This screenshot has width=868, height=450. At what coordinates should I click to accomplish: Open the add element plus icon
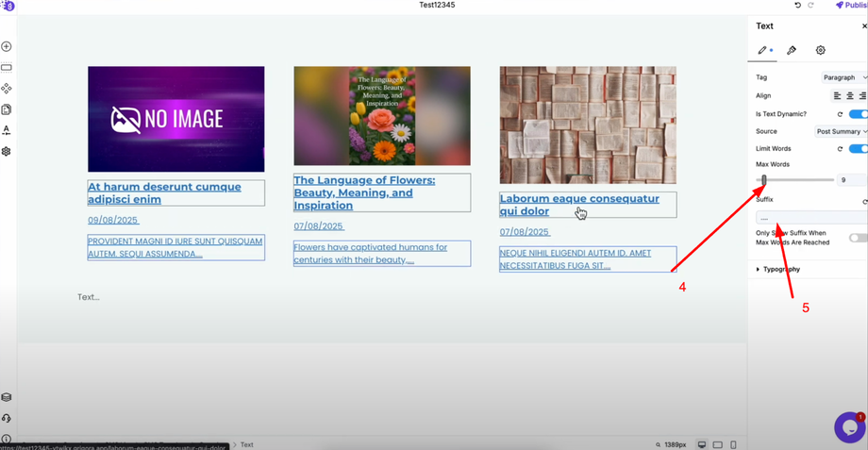(7, 46)
